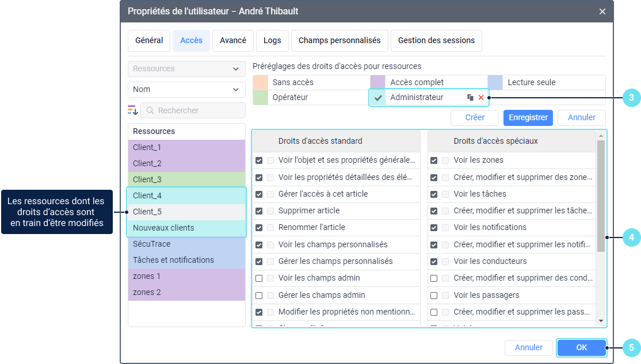Delete the Administrateur preset with red X
Viewport: 641px width, 364px height.
[x=481, y=98]
